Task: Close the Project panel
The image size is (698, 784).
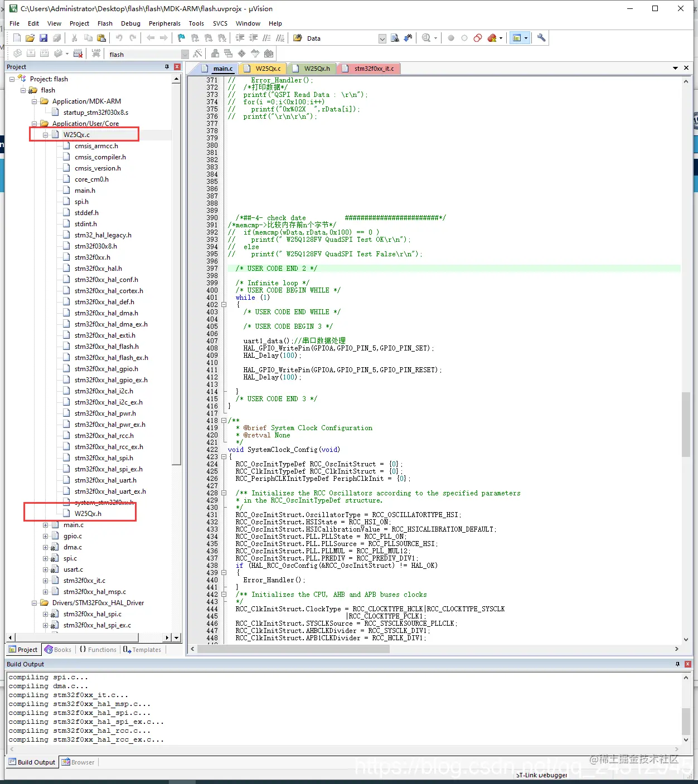Action: [x=177, y=67]
